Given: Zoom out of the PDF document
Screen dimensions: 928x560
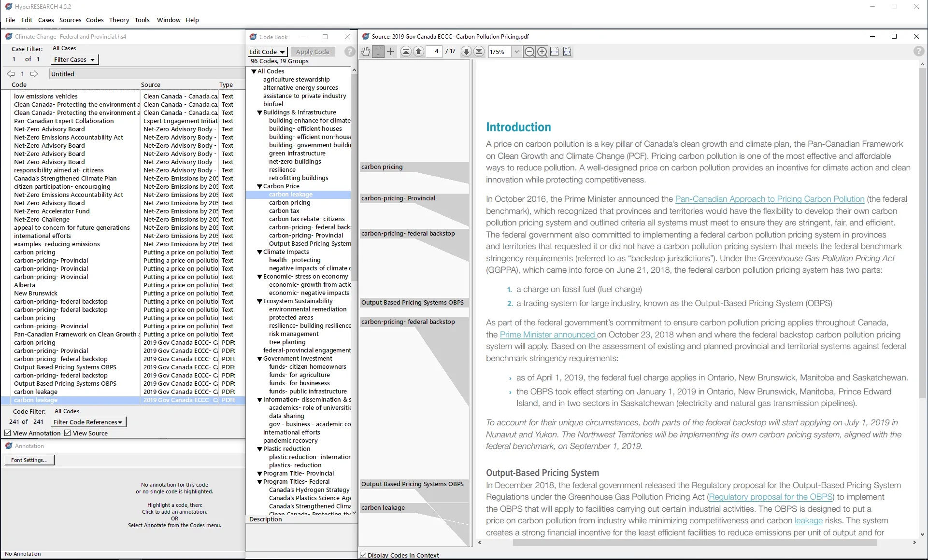Looking at the screenshot, I should pos(529,52).
